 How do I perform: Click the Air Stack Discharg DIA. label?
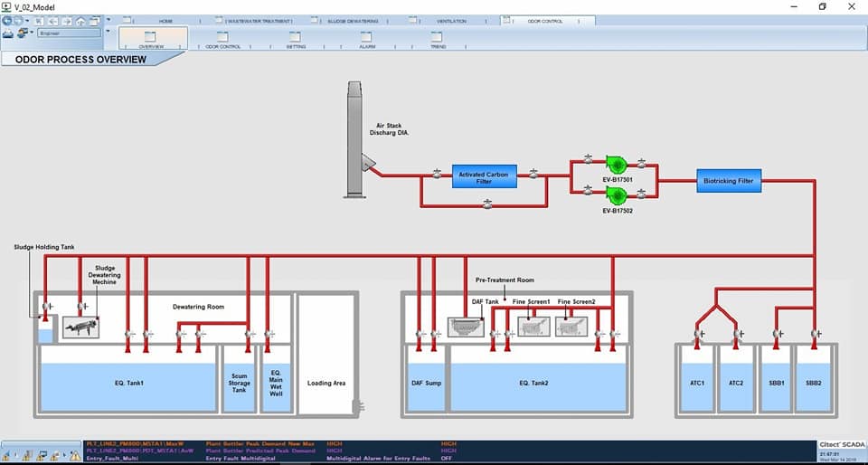click(x=389, y=129)
